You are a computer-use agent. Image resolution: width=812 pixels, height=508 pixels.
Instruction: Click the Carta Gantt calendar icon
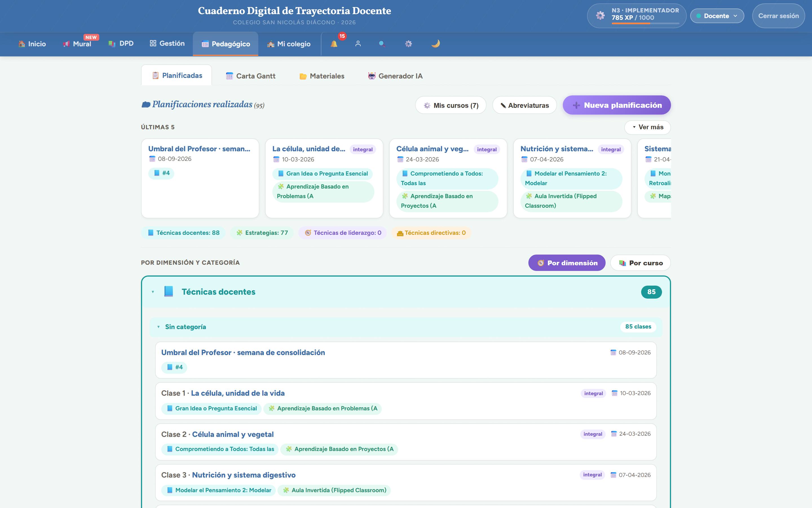click(x=230, y=76)
